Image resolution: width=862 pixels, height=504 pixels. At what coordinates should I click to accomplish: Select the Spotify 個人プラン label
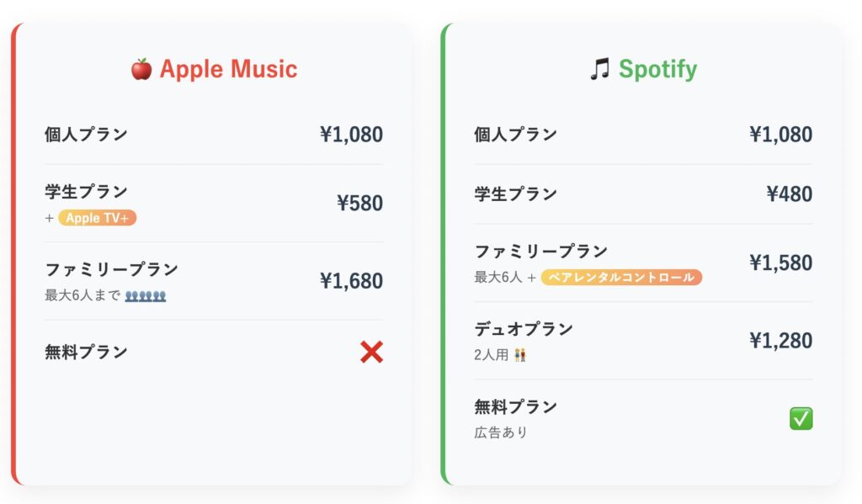point(516,135)
